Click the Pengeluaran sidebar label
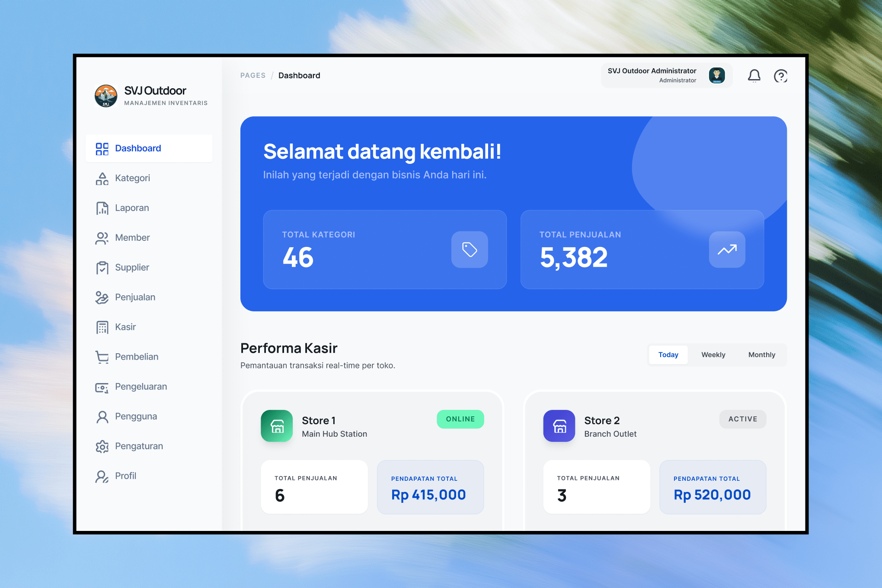 pos(141,387)
